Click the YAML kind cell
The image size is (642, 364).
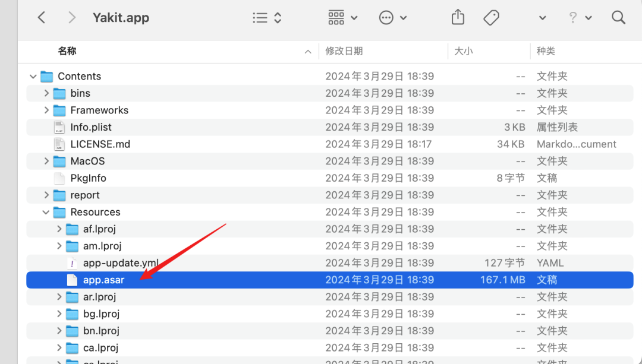coord(550,263)
